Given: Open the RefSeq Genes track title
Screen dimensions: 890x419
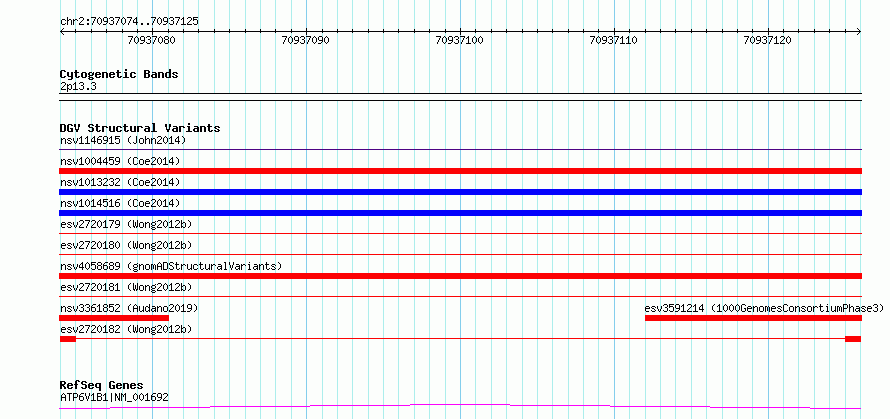Looking at the screenshot, I should point(101,386).
